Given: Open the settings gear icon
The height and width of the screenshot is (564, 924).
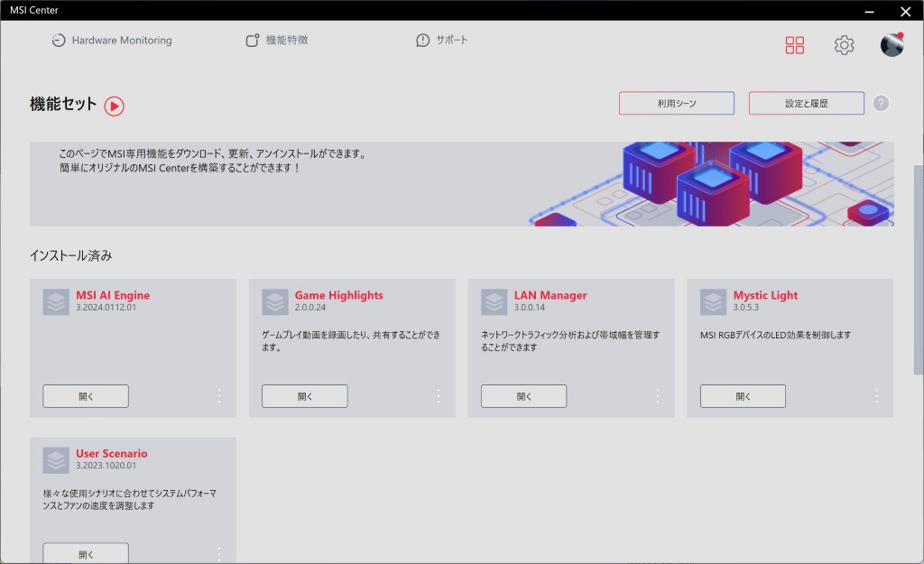Looking at the screenshot, I should point(844,45).
